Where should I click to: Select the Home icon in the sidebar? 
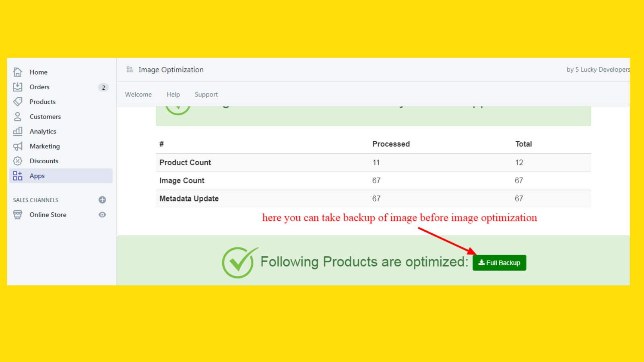pyautogui.click(x=18, y=72)
